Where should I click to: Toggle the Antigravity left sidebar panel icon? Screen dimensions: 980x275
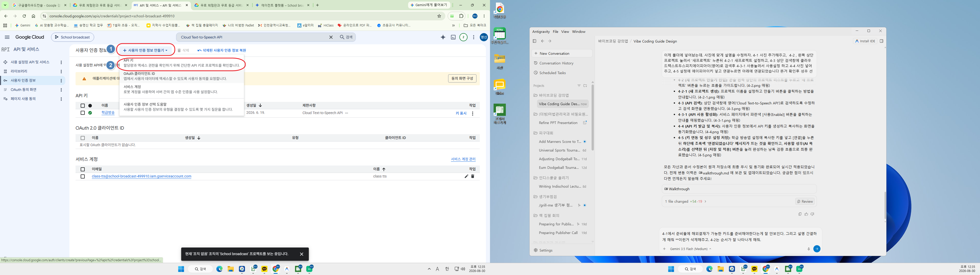point(534,41)
